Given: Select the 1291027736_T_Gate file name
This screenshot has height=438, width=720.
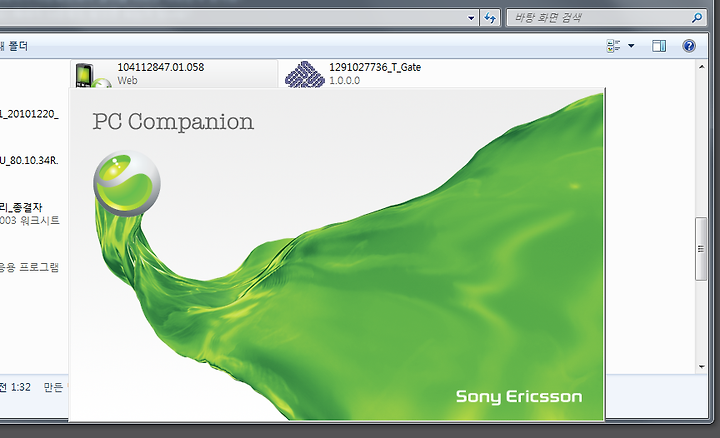Looking at the screenshot, I should [x=375, y=67].
